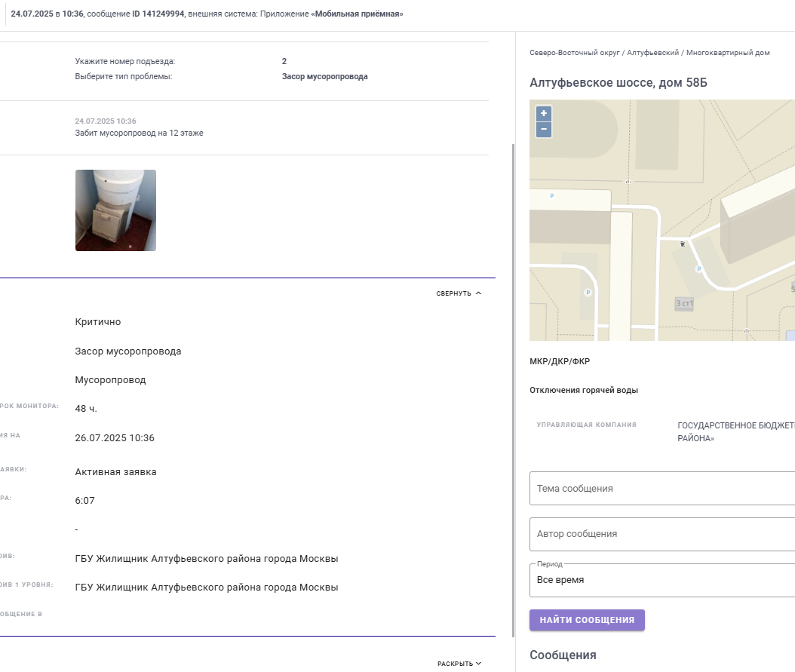Click the address Алтуфьевское шоссе, дом 58Б

click(x=618, y=83)
